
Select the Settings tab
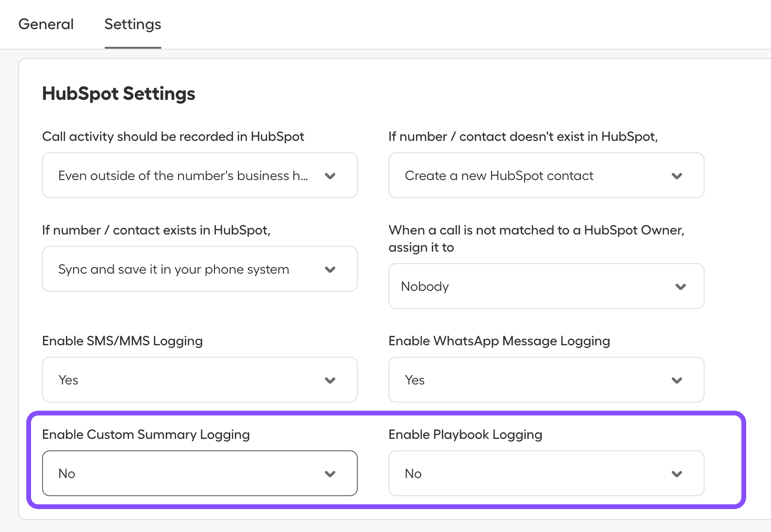click(132, 24)
